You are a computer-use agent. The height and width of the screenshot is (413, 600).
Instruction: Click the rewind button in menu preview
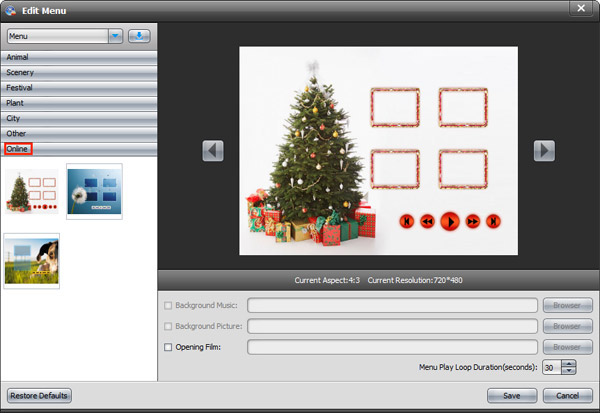(x=428, y=221)
